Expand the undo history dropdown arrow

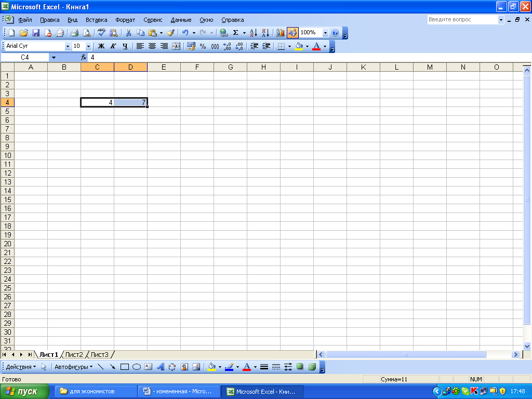click(x=194, y=33)
